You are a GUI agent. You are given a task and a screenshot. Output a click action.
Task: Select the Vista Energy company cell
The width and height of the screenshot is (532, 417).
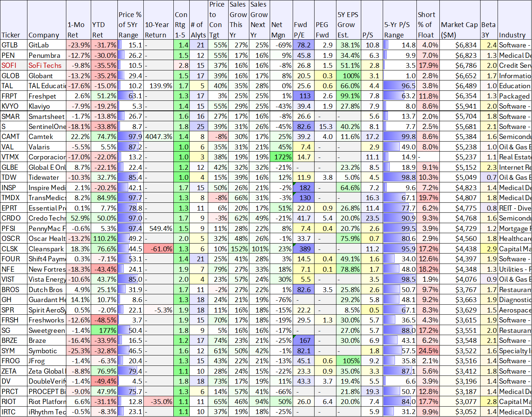coord(47,279)
